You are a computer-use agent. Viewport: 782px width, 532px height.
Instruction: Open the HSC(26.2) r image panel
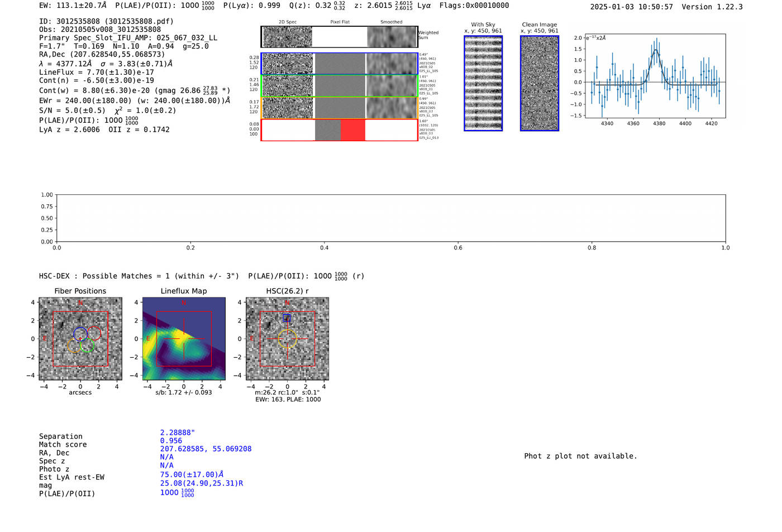point(287,339)
